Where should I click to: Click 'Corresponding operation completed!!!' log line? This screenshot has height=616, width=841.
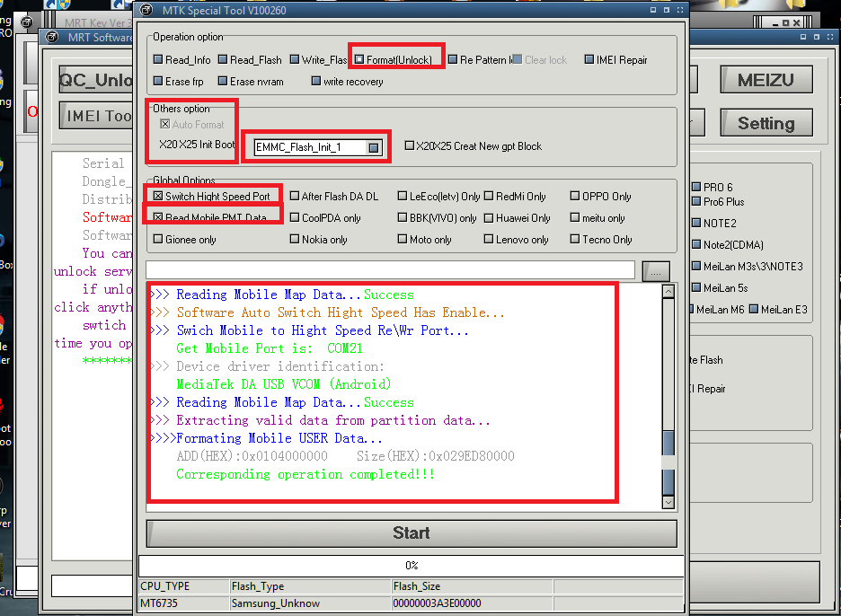click(305, 474)
